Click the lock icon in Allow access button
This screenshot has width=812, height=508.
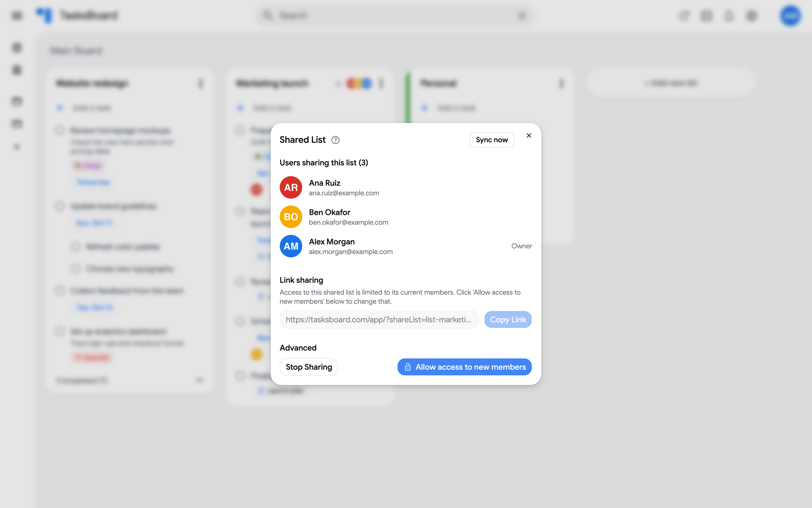[x=407, y=367]
